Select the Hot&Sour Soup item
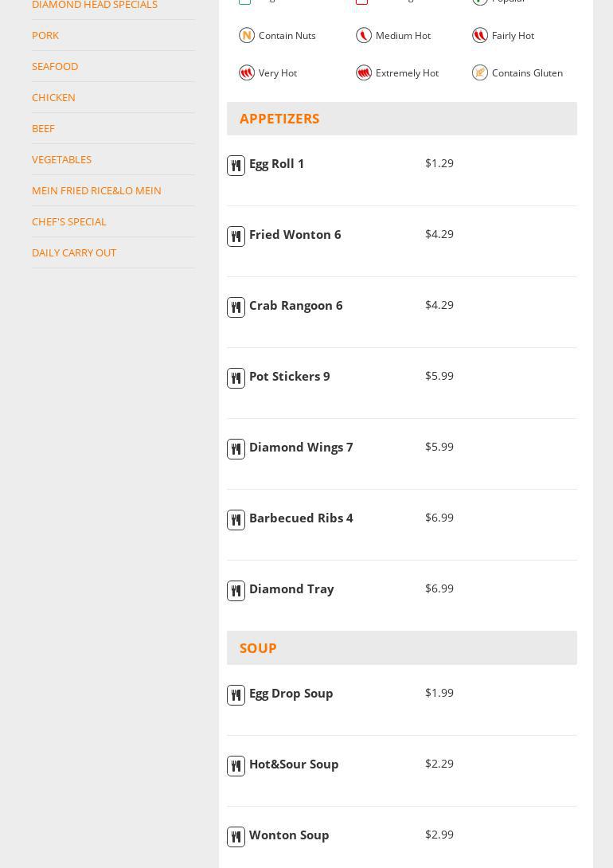This screenshot has width=613, height=868. (294, 764)
